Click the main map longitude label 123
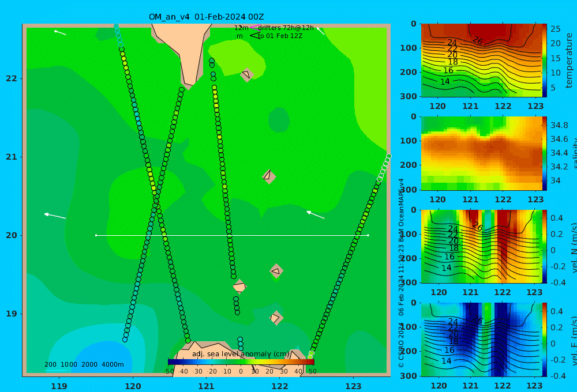 point(354,386)
